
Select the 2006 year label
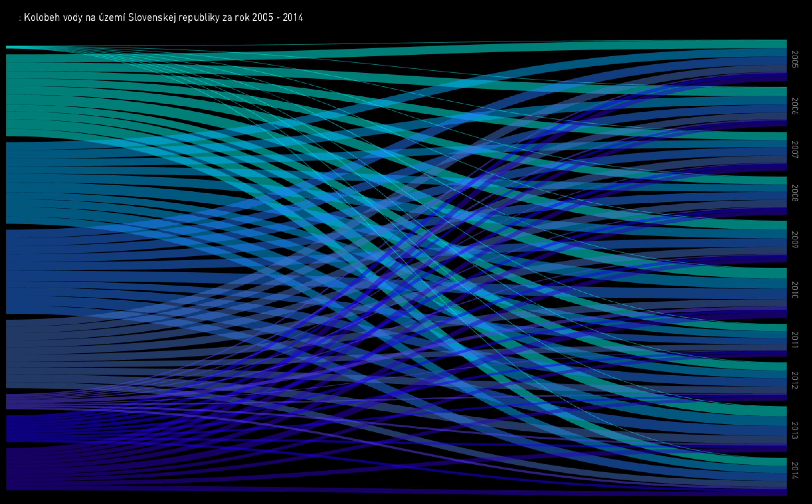pos(795,106)
